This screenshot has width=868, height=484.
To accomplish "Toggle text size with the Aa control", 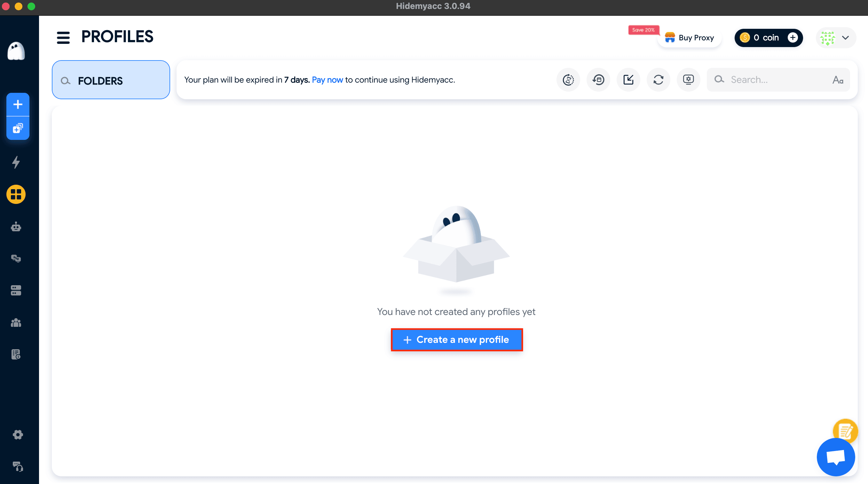I will point(838,80).
